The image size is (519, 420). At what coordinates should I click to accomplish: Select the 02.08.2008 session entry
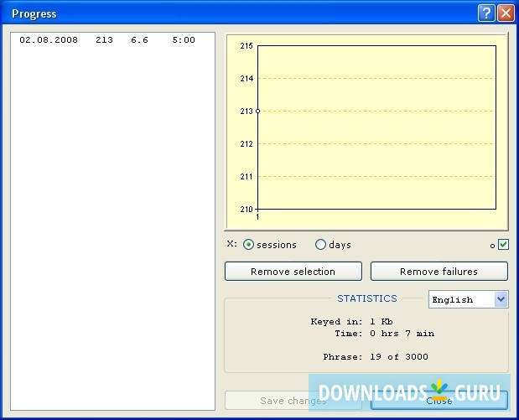(x=107, y=39)
